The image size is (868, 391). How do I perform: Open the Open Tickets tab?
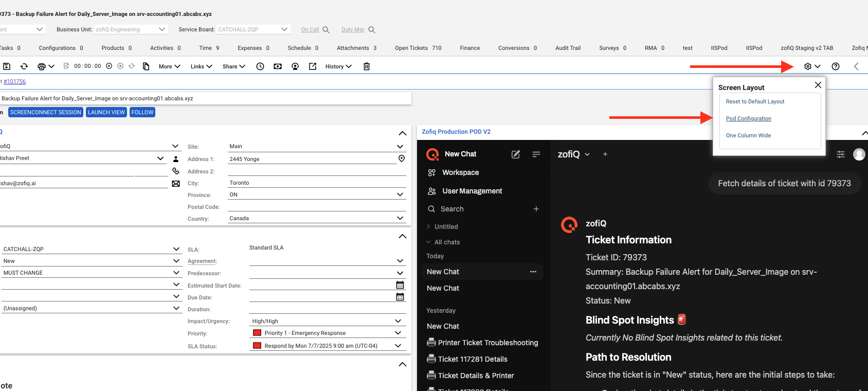[x=418, y=48]
